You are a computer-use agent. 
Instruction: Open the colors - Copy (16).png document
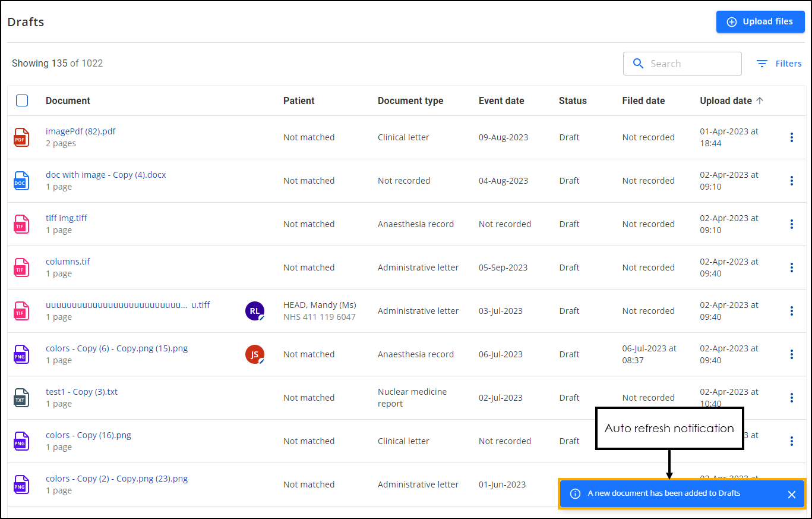coord(89,435)
